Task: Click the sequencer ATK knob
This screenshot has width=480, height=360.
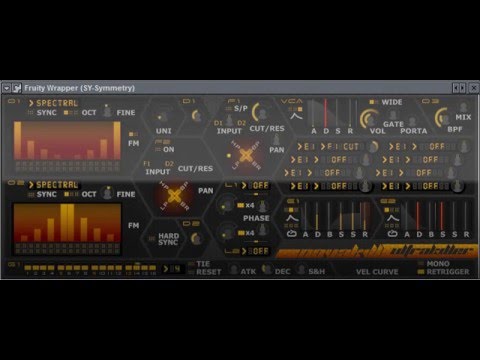Action: coord(234,269)
